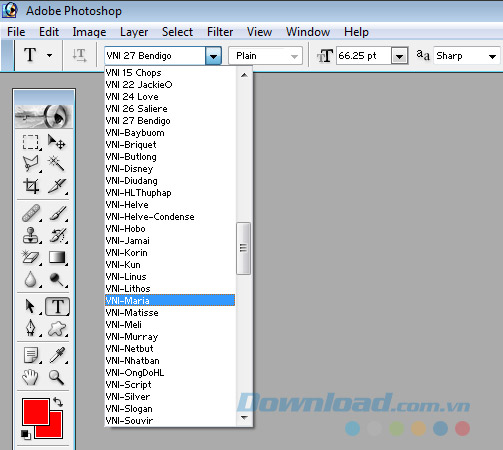Click the foreground red color swatch

[36, 412]
